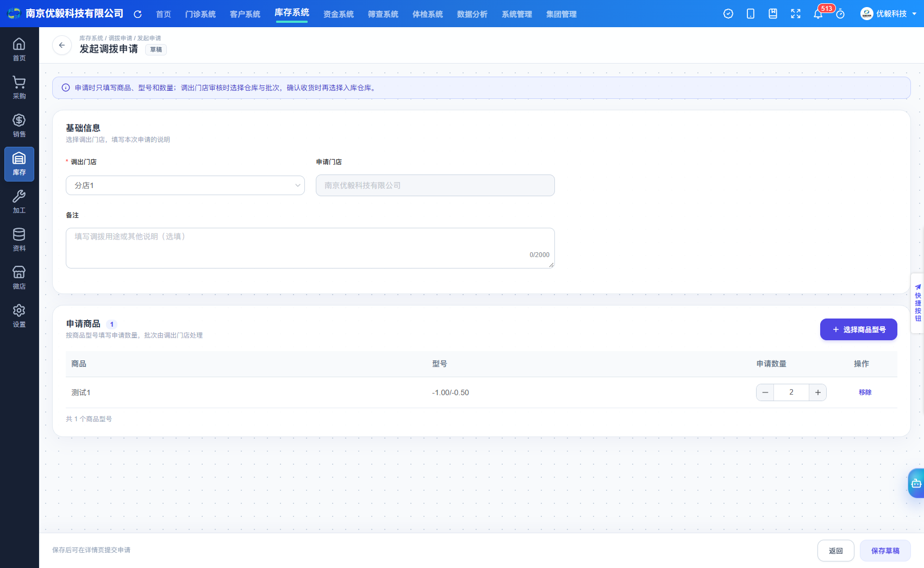Open 系统管理 top menu
Viewport: 924px width, 568px height.
point(517,14)
